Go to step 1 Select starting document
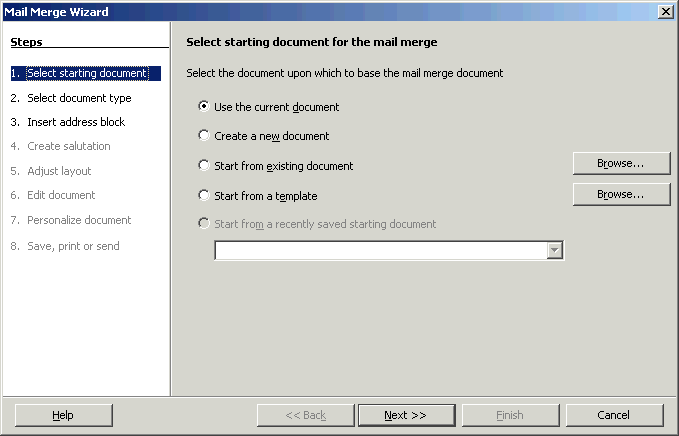 click(x=86, y=73)
